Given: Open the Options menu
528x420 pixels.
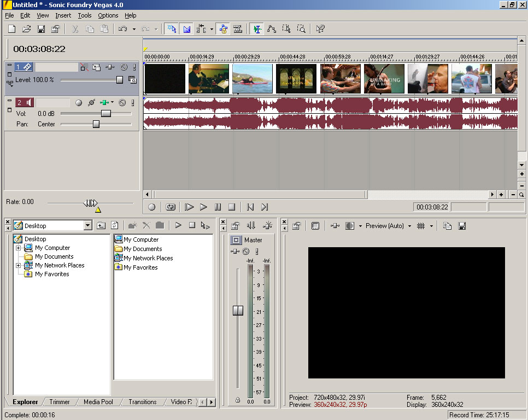Looking at the screenshot, I should click(108, 15).
